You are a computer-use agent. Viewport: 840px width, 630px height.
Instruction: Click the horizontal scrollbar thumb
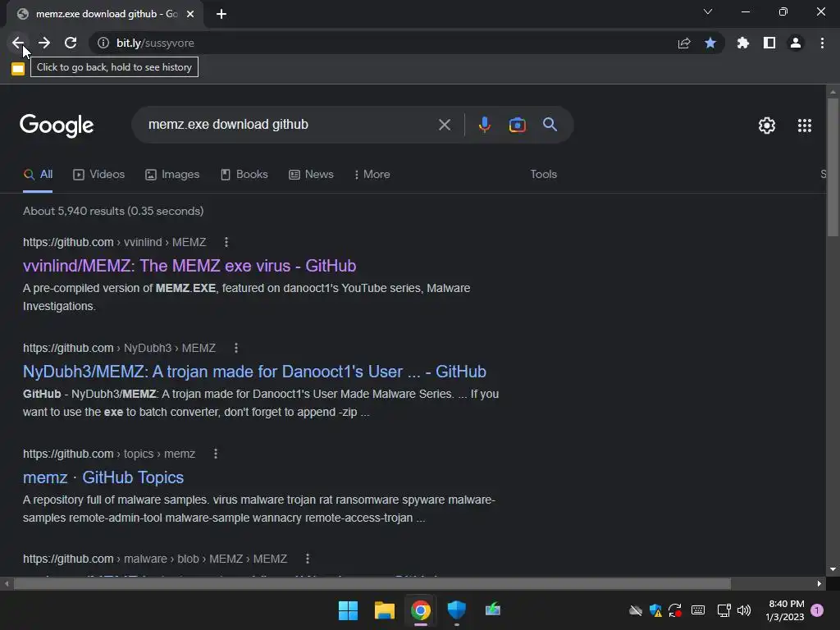[x=372, y=583]
